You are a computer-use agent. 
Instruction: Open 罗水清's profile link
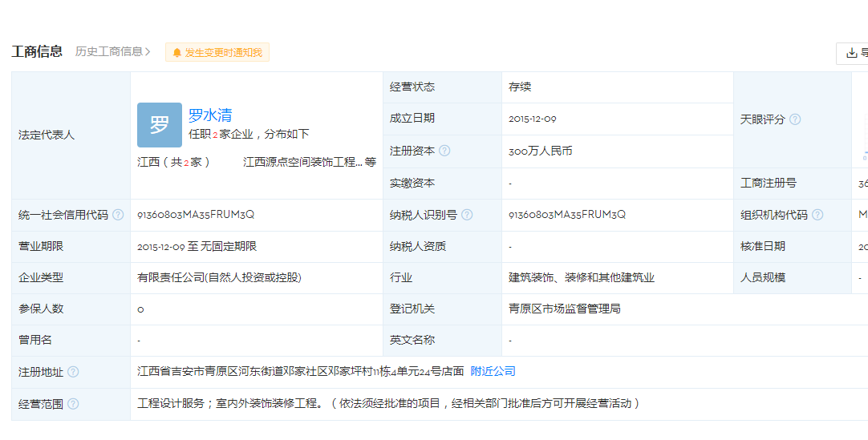point(210,115)
